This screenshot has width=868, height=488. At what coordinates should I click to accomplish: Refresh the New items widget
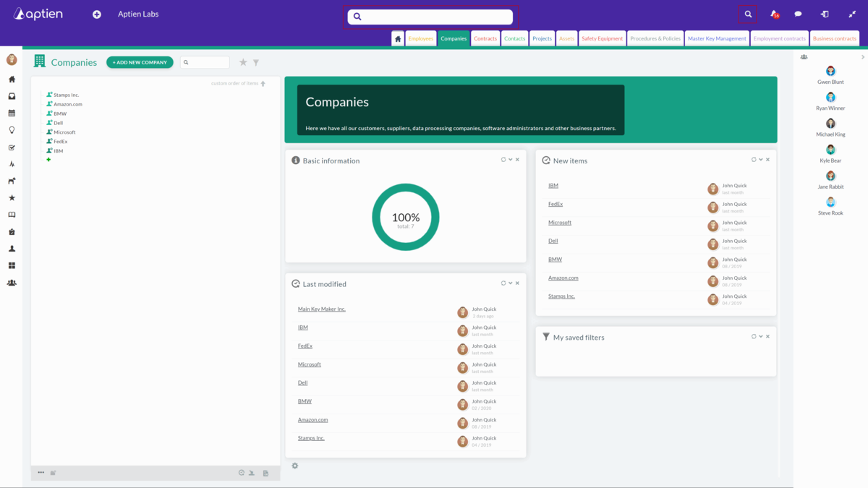click(754, 160)
